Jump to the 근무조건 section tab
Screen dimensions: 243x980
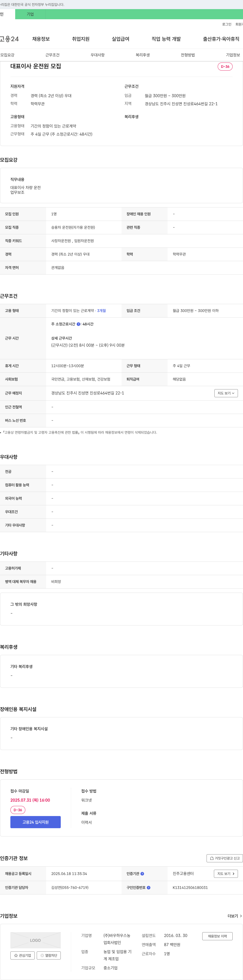[52, 55]
